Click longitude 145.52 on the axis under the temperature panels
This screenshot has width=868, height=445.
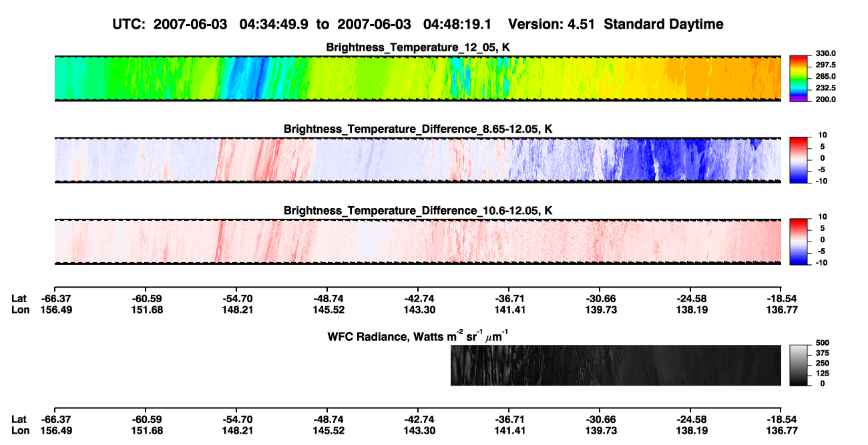coord(327,309)
